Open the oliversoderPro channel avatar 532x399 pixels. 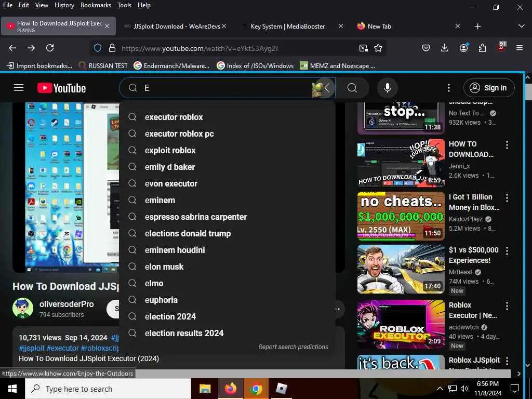pyautogui.click(x=23, y=308)
